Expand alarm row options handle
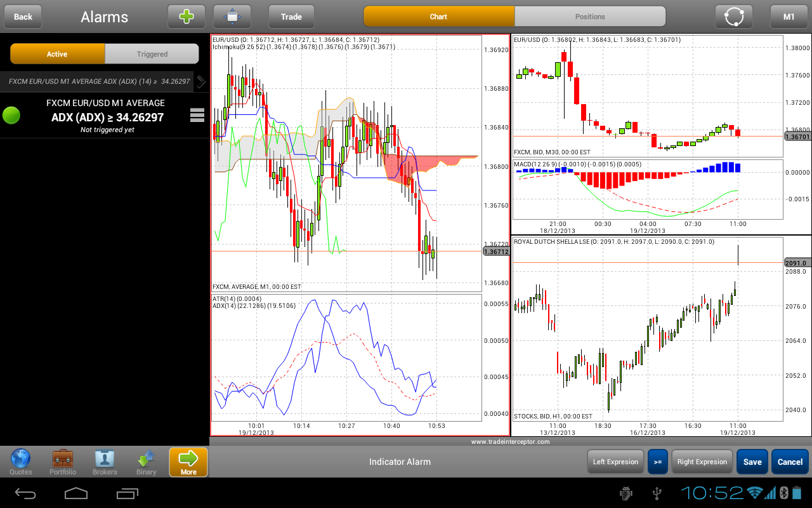Viewport: 812px width, 508px height. [x=197, y=115]
